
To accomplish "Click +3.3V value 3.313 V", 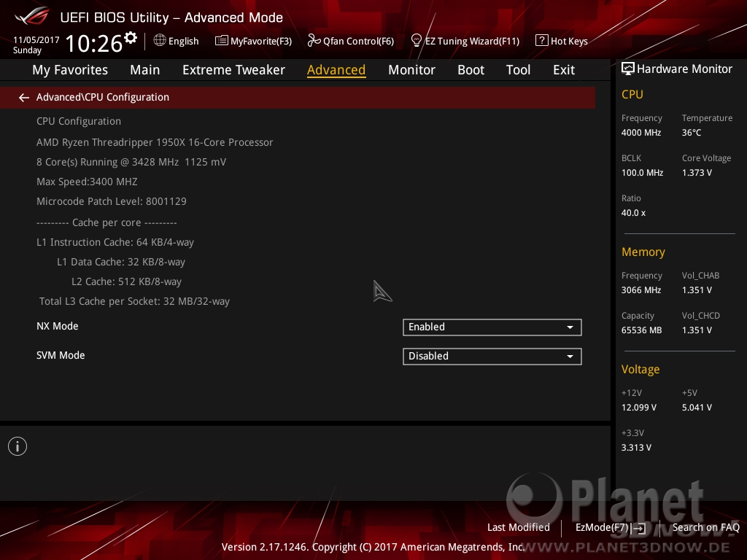I will coord(636,448).
